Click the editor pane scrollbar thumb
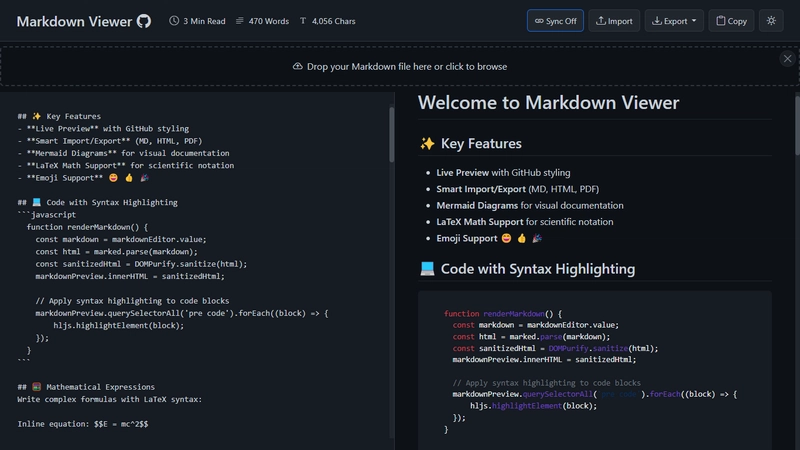This screenshot has width=800, height=450. coord(392,135)
